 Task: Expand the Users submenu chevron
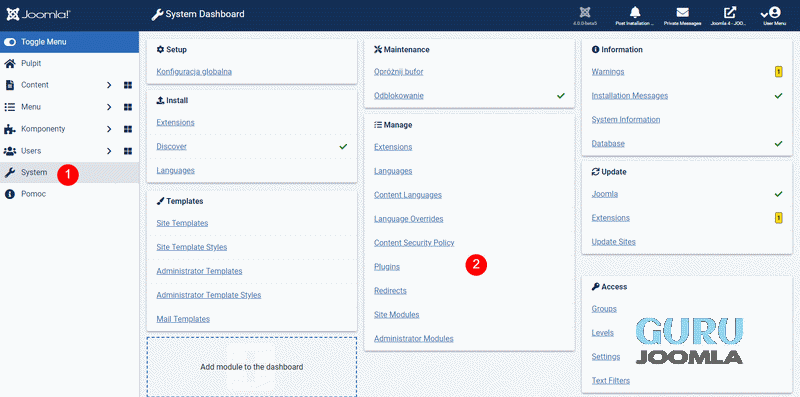(109, 151)
